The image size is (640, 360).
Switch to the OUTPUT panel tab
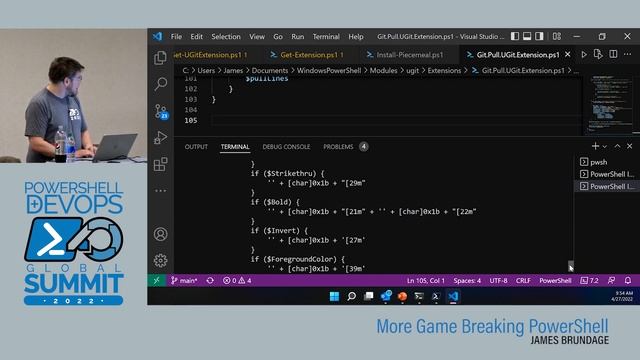196,147
